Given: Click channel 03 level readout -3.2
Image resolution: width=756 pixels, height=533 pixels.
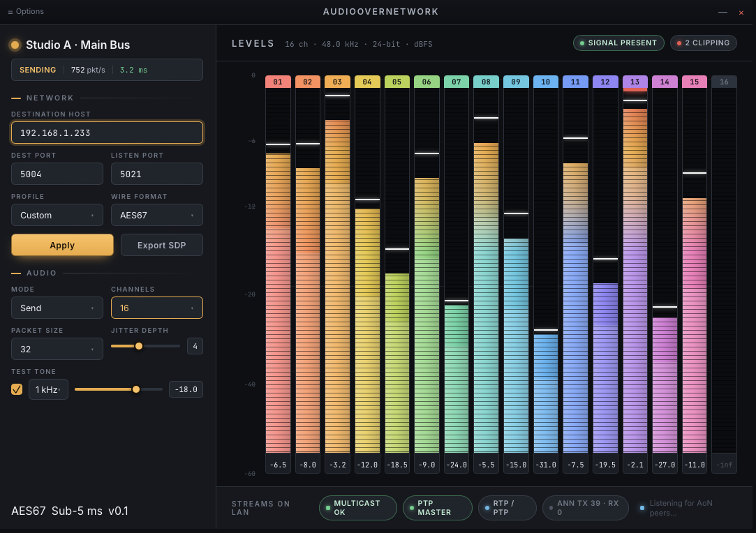Looking at the screenshot, I should [337, 465].
